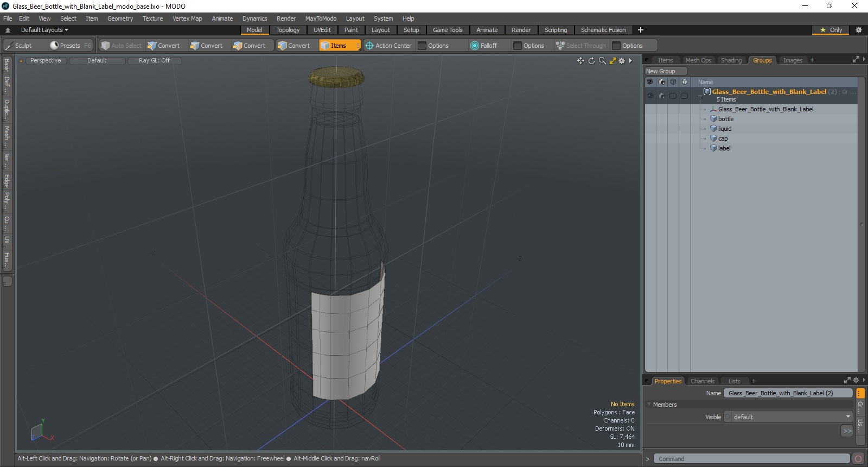
Task: Open Properties panel side arrow menu
Action: click(x=864, y=380)
